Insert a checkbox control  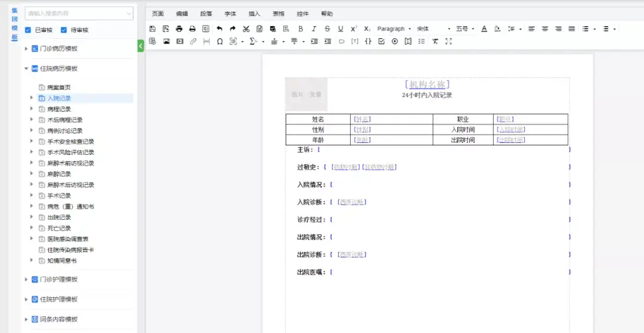[x=381, y=42]
